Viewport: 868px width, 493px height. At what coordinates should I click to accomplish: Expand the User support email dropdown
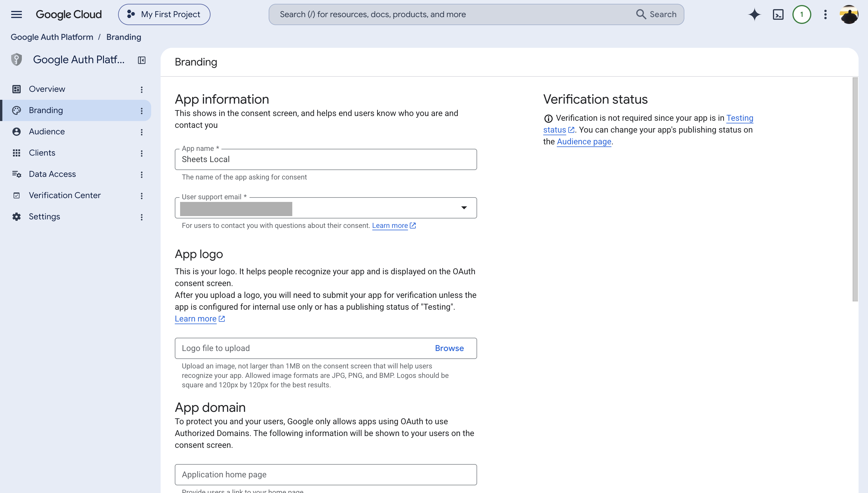pyautogui.click(x=464, y=208)
